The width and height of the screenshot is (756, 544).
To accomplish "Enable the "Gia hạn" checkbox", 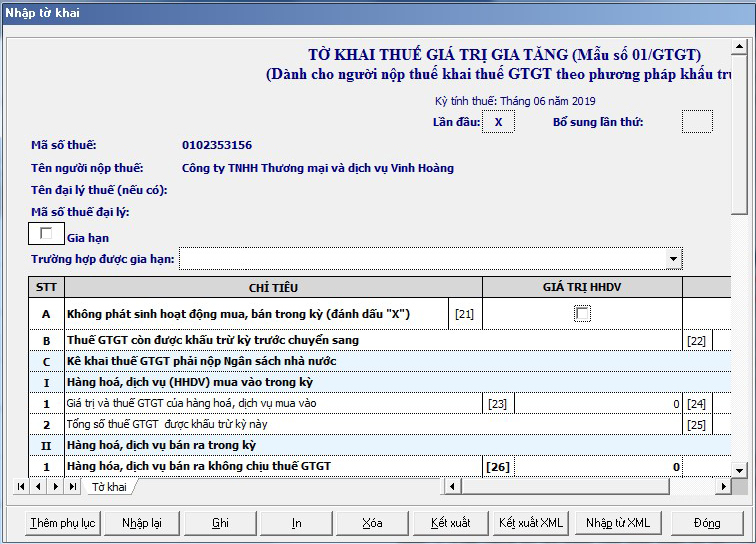I will pyautogui.click(x=45, y=234).
